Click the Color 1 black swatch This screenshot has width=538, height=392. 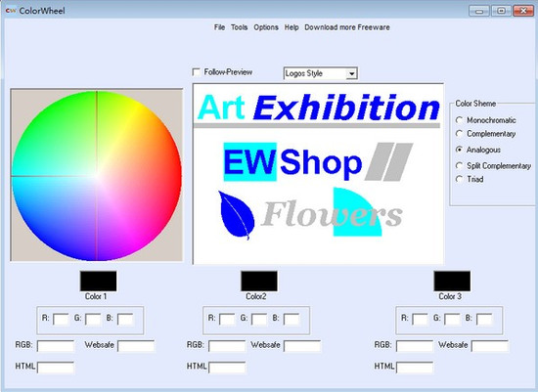[x=98, y=281]
